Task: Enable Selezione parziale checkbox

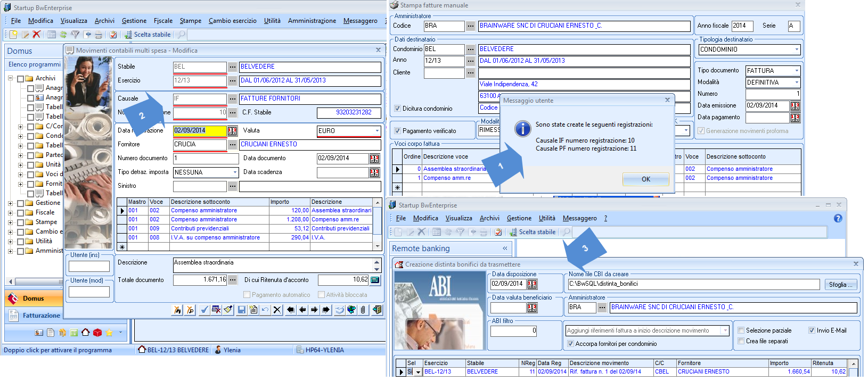Action: point(741,330)
